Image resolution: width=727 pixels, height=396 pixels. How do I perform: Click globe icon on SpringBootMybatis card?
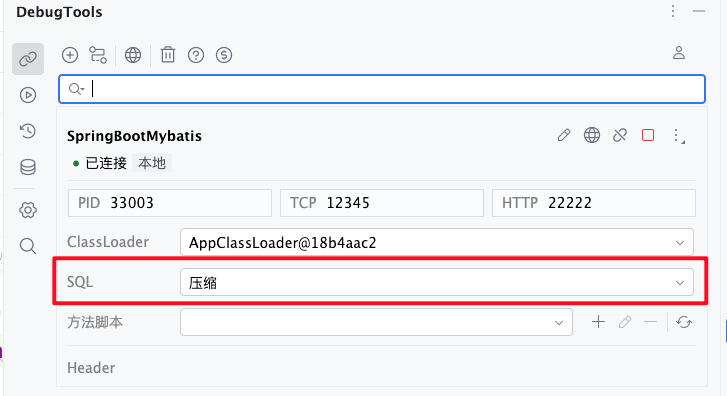click(x=592, y=135)
